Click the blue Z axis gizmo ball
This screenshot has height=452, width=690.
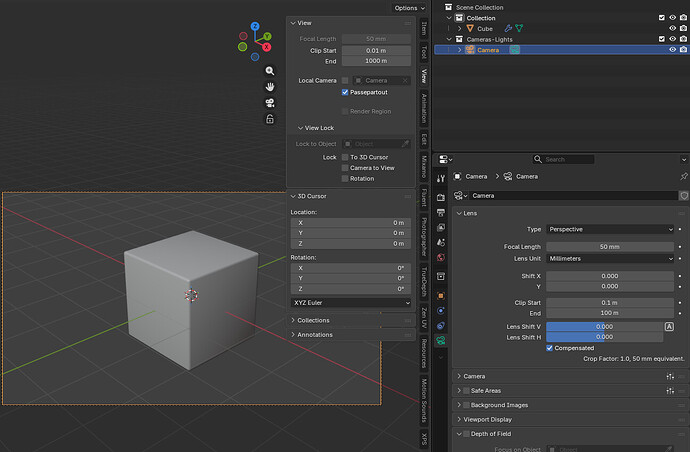click(255, 26)
